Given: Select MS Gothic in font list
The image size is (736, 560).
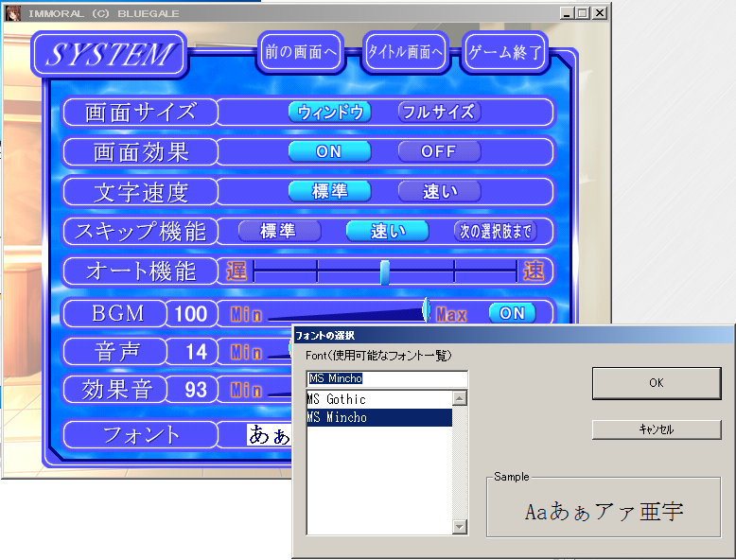Looking at the screenshot, I should click(x=379, y=399).
